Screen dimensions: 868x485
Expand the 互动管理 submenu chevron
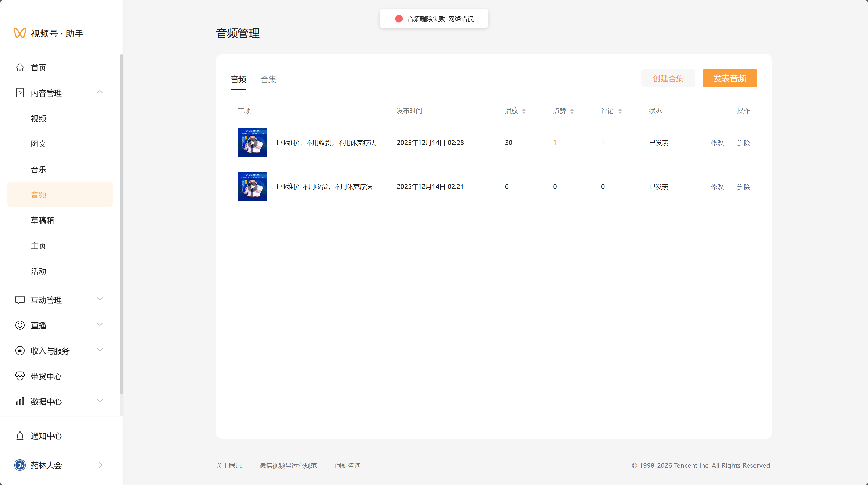click(100, 299)
